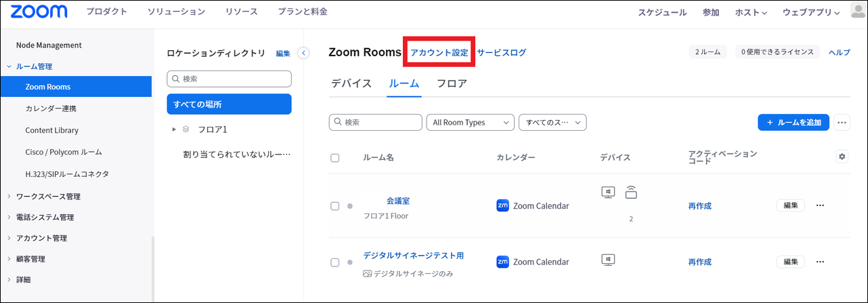
Task: Click Zoom Calendar icon in デジタルサイネージテスト用 row
Action: pos(503,262)
